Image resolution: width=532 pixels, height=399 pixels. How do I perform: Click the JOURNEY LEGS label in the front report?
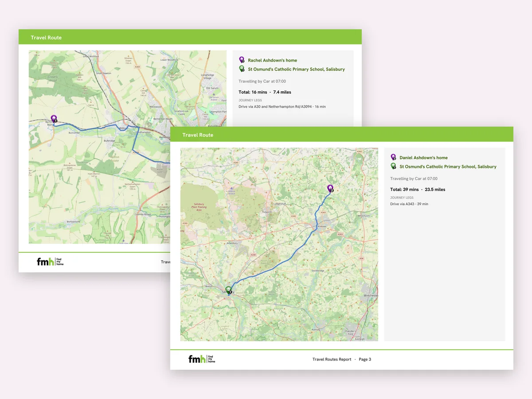coord(402,198)
